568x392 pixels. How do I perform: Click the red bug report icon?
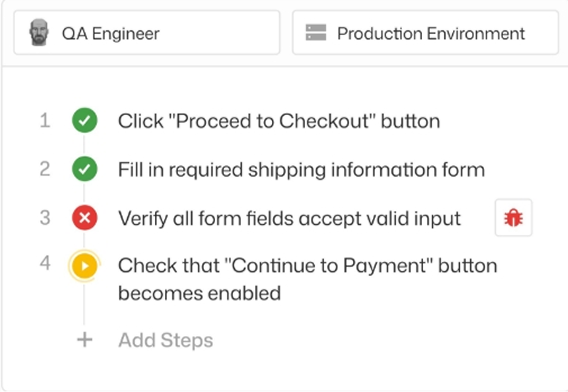[513, 218]
